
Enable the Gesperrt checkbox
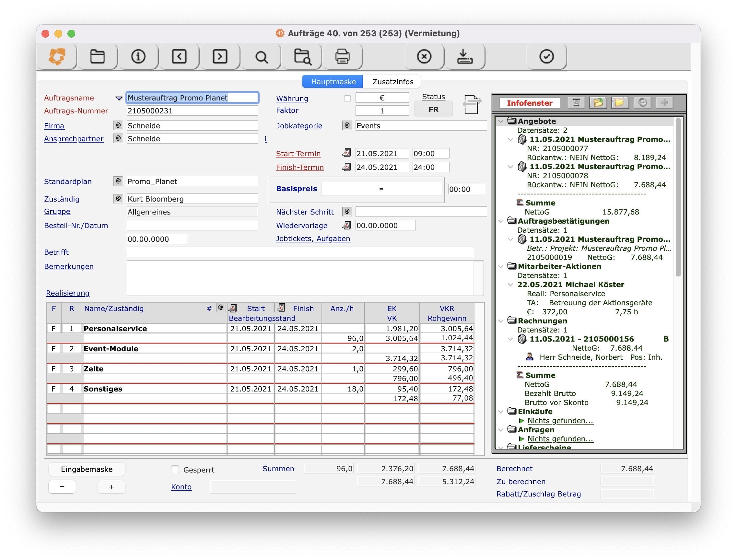point(175,470)
